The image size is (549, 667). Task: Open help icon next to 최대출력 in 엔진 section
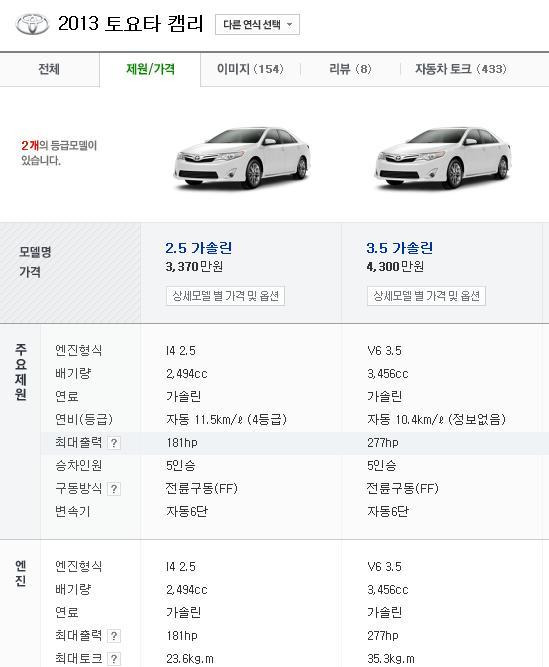point(114,636)
